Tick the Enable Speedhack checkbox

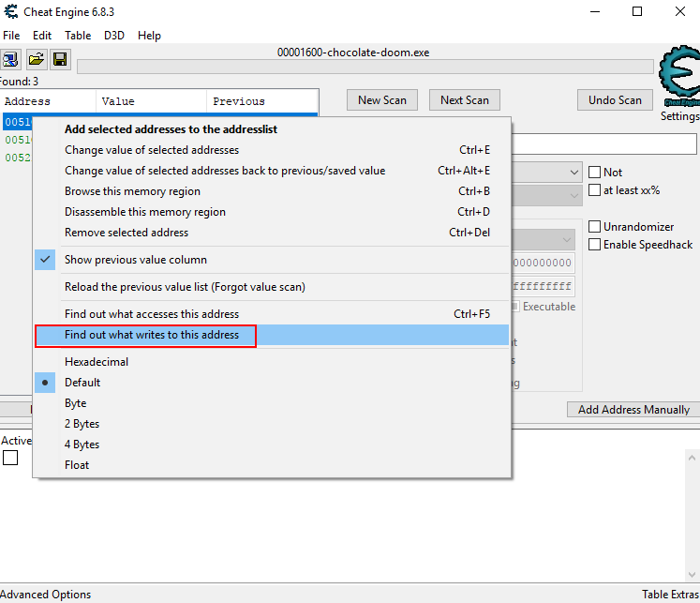pos(594,245)
